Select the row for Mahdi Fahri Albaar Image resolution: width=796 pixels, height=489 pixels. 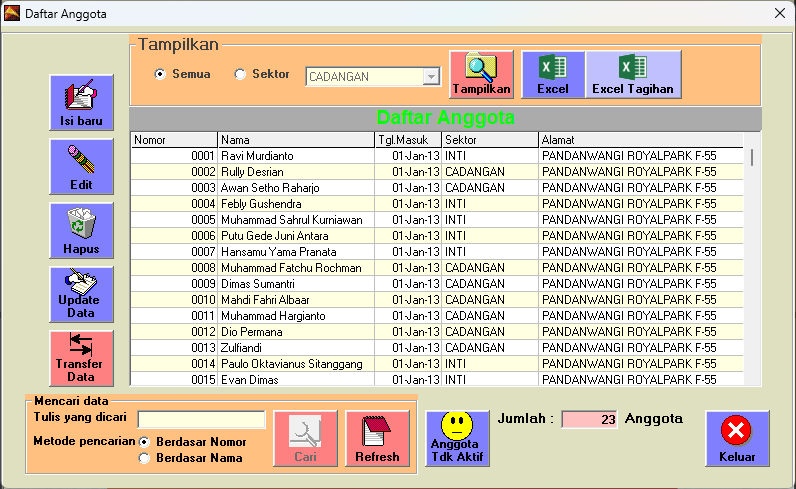[437, 300]
